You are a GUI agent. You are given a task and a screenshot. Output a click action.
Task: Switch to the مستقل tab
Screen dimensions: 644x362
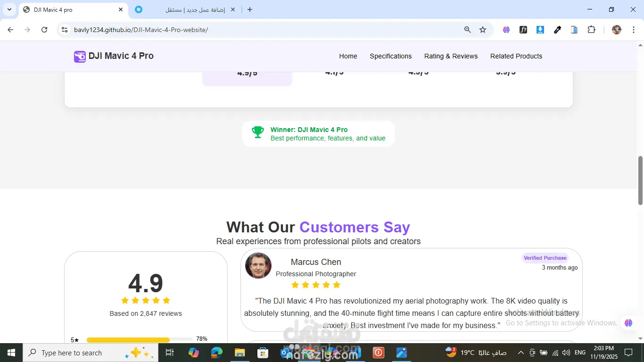[x=186, y=9]
